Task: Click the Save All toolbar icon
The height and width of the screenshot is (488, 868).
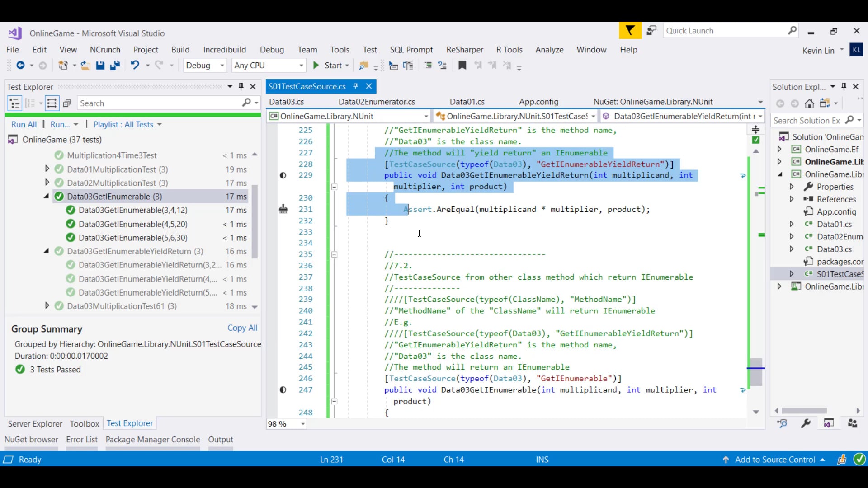Action: [x=115, y=66]
